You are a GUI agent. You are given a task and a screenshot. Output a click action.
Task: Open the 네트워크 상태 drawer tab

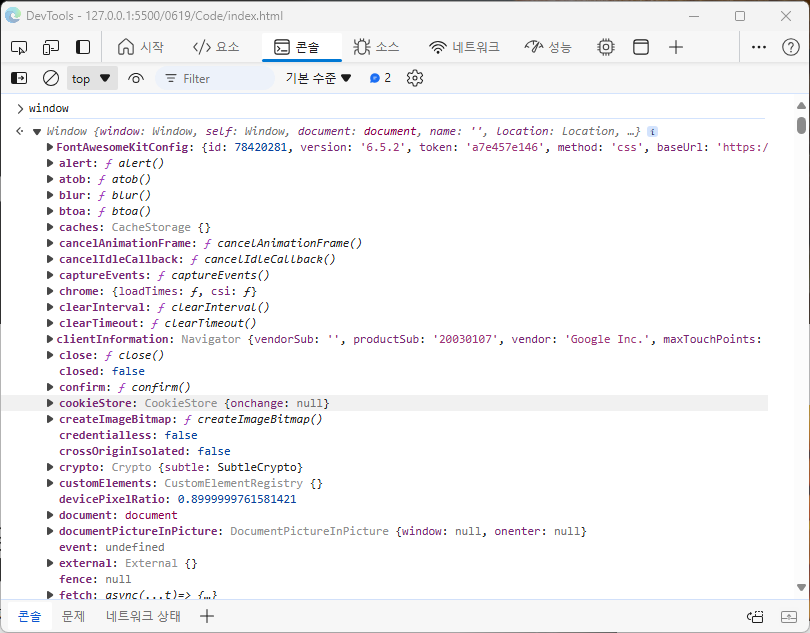click(x=143, y=616)
